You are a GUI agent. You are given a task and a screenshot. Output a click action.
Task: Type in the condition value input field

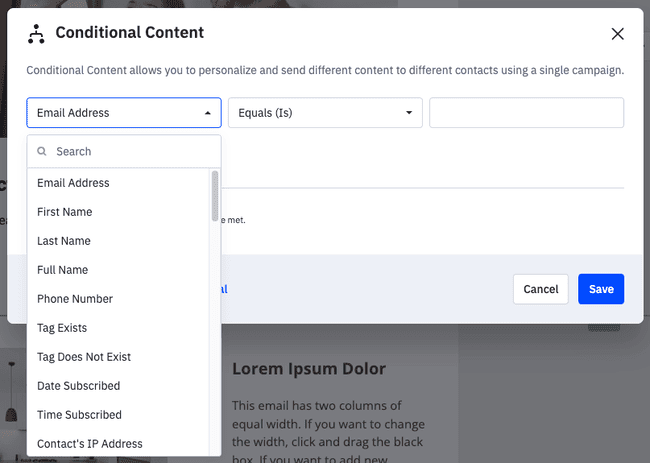point(526,113)
